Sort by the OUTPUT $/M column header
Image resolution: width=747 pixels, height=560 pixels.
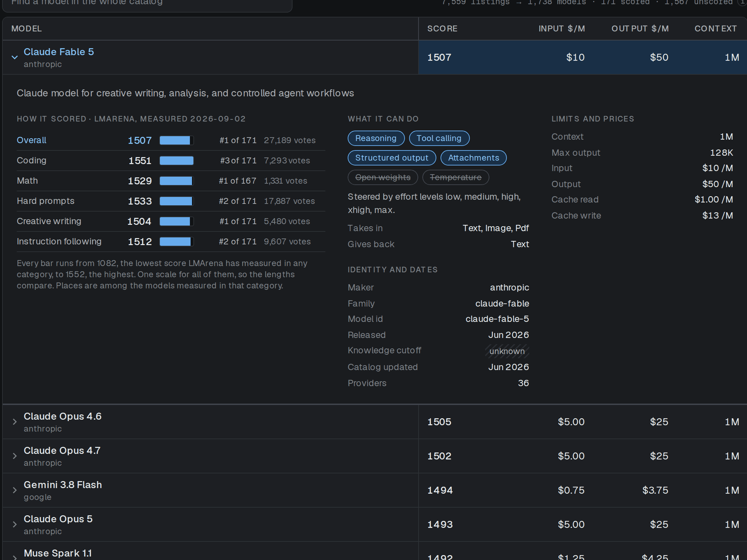[640, 29]
